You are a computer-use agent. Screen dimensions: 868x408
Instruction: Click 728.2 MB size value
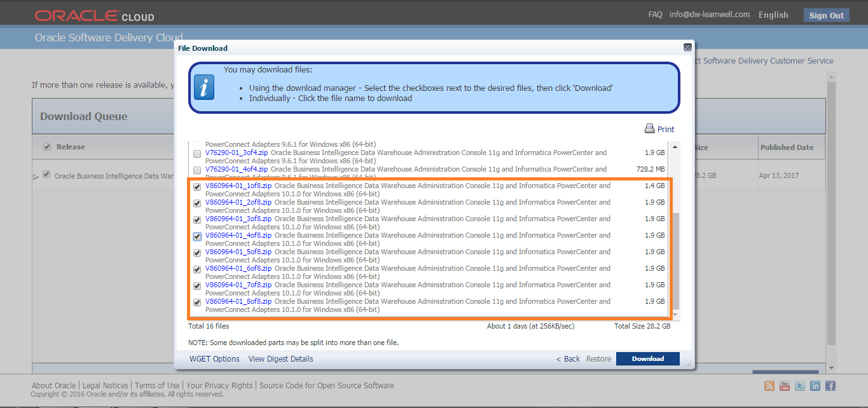(650, 170)
